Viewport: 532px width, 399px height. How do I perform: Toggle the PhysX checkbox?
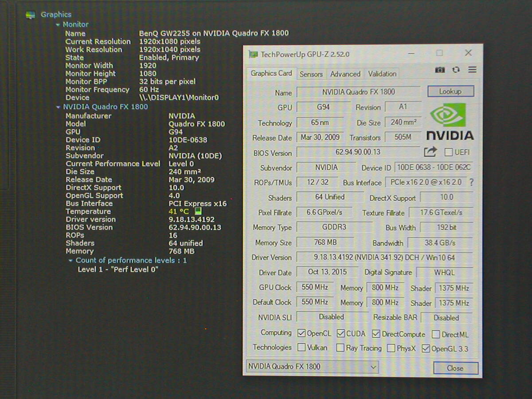point(391,348)
